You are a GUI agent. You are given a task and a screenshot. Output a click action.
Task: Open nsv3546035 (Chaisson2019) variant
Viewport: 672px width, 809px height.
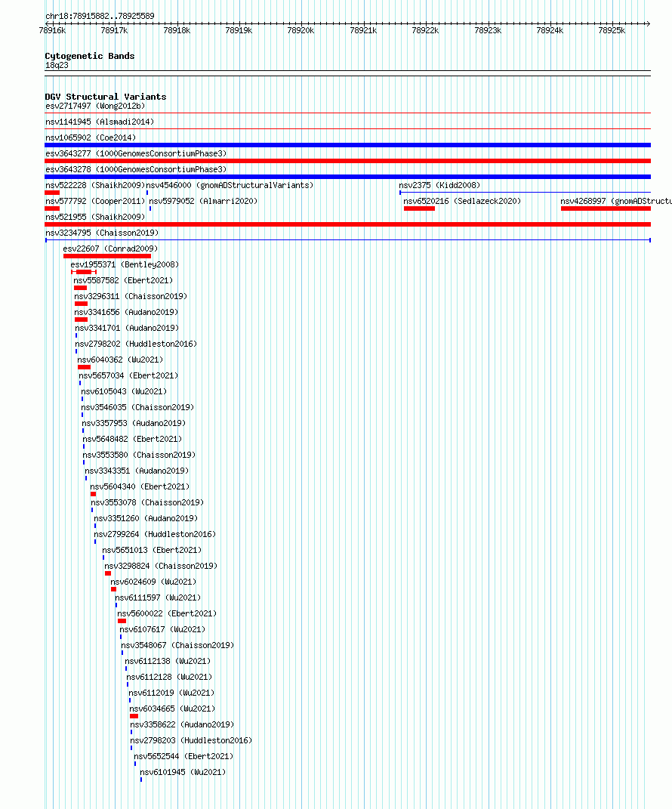(x=137, y=408)
